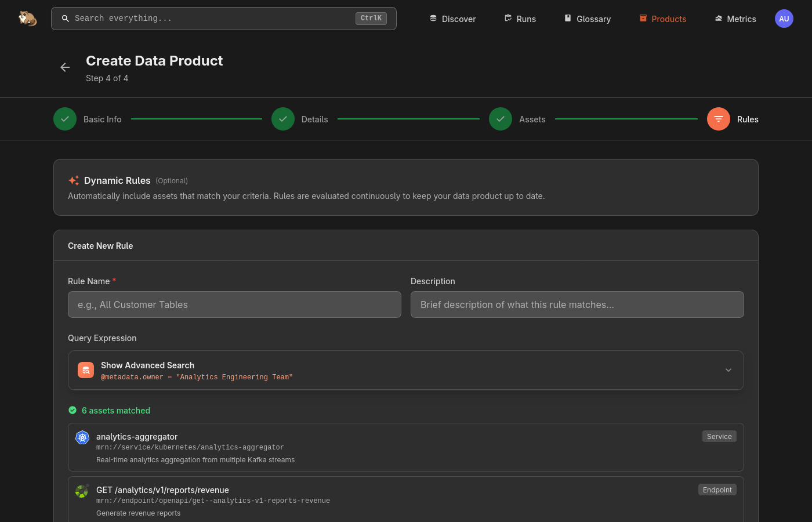Expand the Show Advanced Search chevron
Screen dimensions: 812x522
tap(728, 371)
